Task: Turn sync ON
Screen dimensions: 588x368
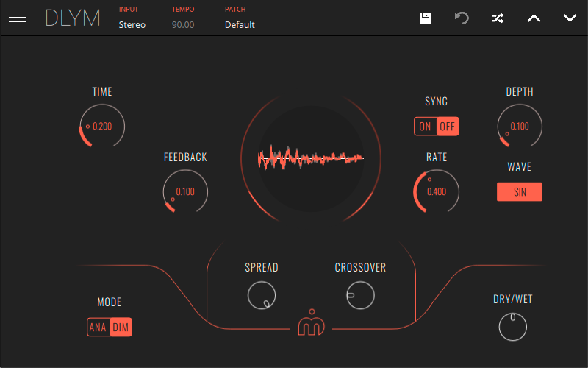Action: pyautogui.click(x=426, y=126)
